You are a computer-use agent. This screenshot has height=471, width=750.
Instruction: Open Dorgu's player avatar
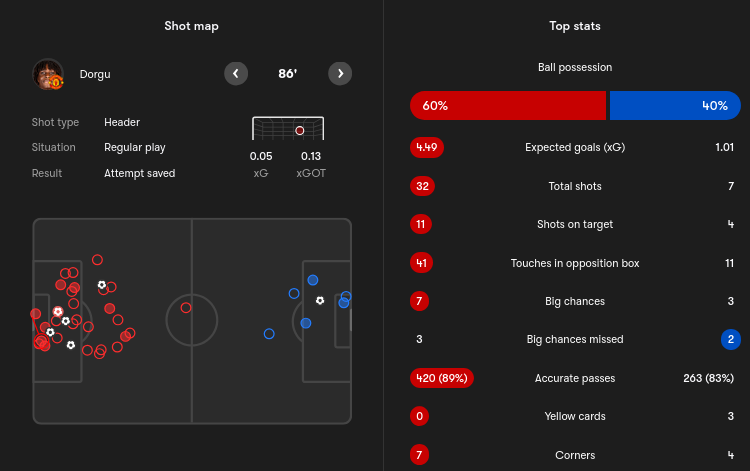point(48,74)
